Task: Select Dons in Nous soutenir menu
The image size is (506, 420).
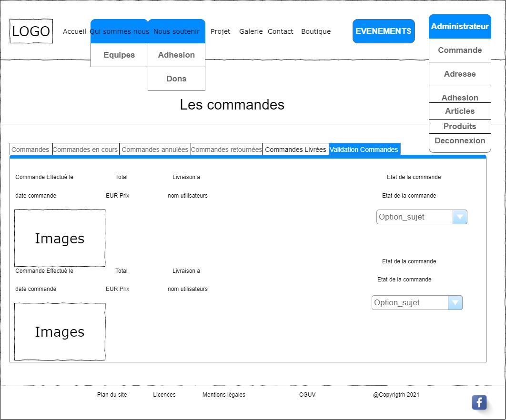Action: point(176,79)
